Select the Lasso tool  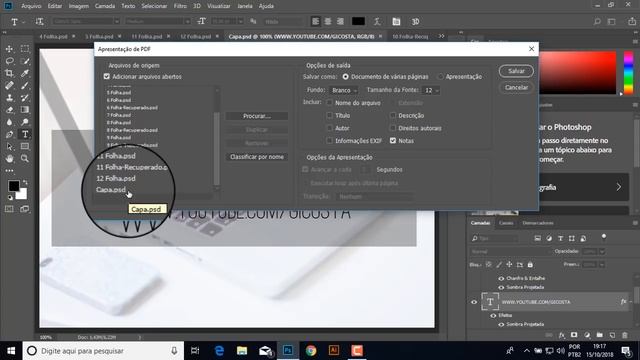[9, 61]
